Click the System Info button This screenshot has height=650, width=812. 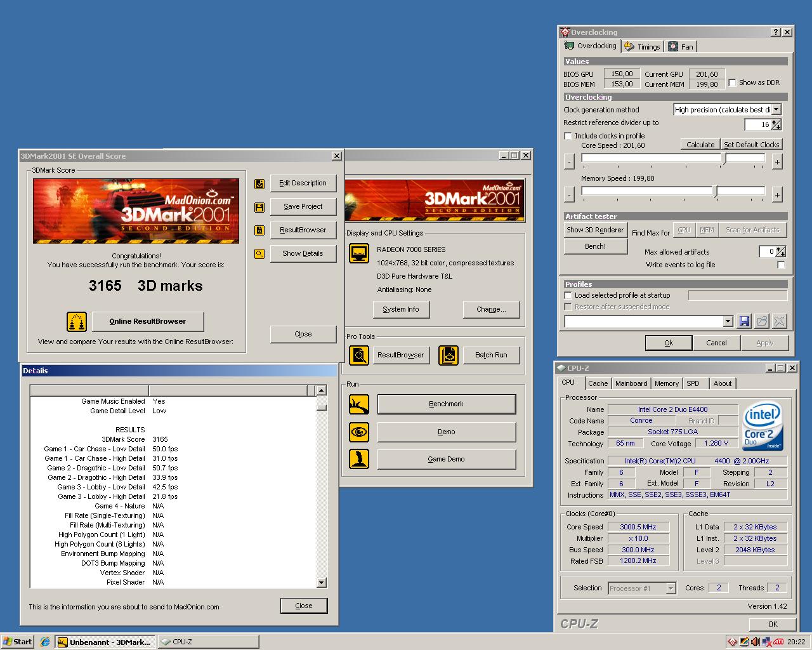(x=401, y=310)
